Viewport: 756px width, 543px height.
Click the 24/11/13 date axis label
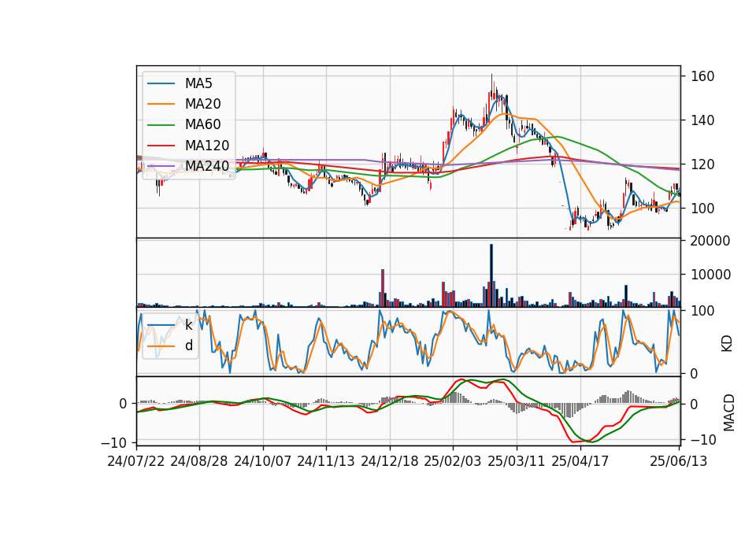point(326,461)
